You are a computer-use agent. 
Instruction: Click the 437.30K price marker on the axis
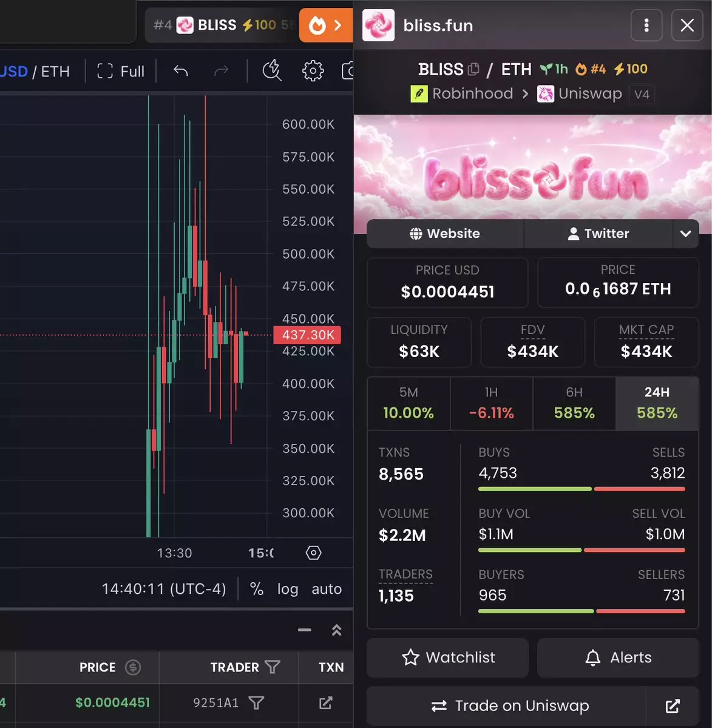tap(307, 335)
